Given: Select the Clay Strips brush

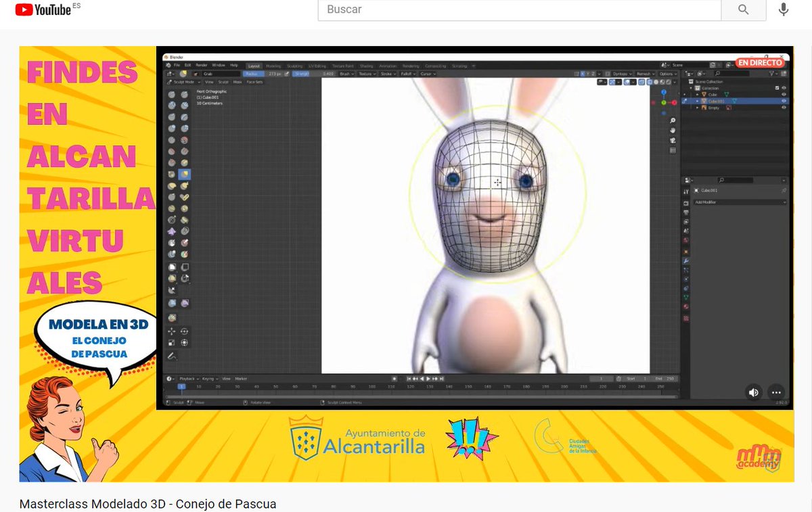Looking at the screenshot, I should coord(184,106).
